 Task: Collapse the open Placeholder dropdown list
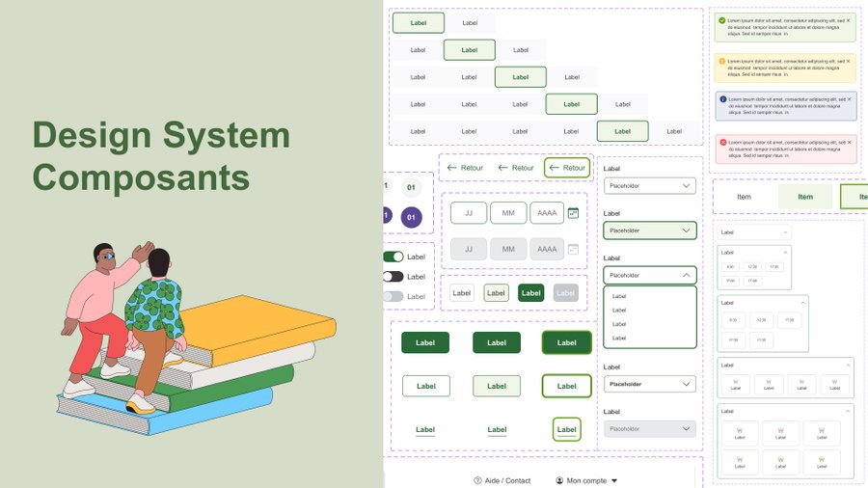(686, 275)
